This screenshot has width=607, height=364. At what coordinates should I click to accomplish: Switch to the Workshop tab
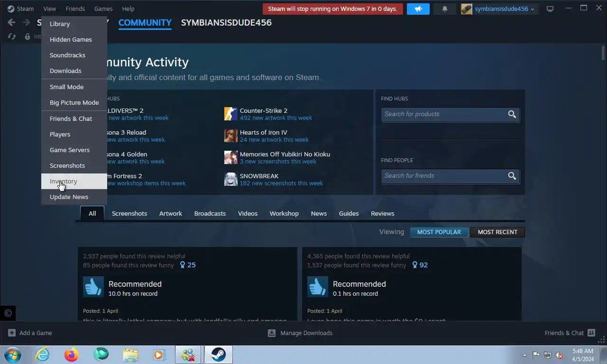(x=284, y=213)
